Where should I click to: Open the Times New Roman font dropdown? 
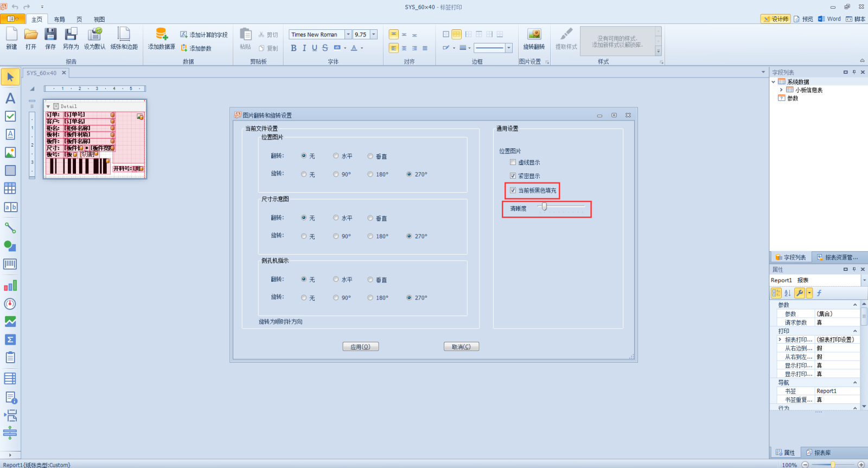(x=348, y=35)
